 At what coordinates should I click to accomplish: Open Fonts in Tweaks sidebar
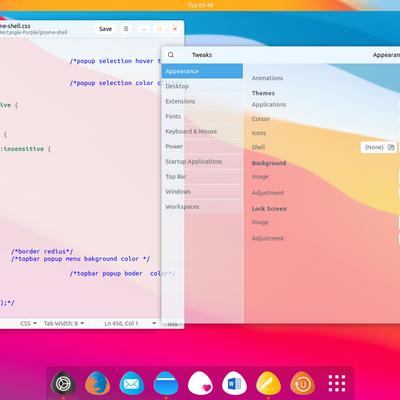202,116
